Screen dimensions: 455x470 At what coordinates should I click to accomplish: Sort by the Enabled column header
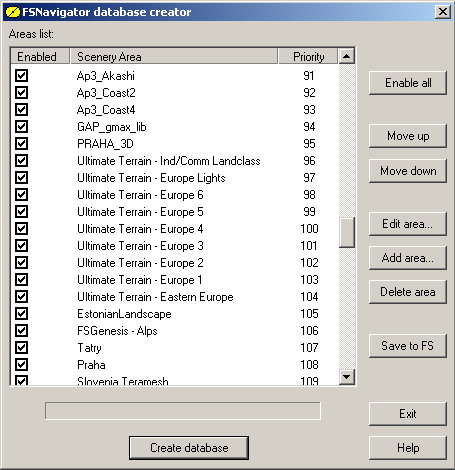[40, 56]
